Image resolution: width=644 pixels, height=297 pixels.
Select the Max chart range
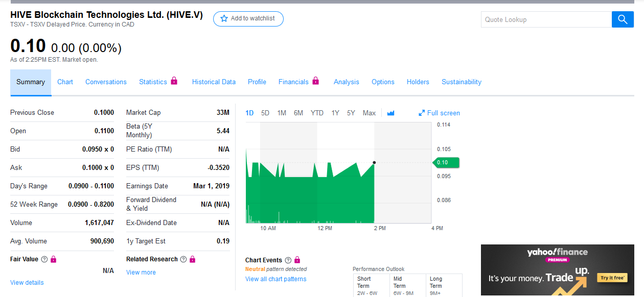pos(369,113)
